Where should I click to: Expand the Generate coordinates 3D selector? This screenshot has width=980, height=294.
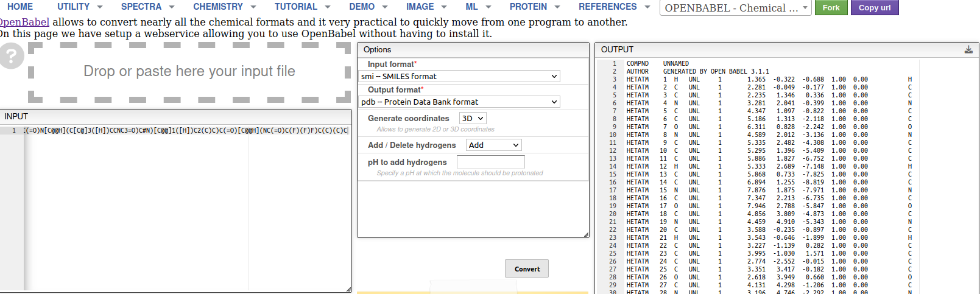click(473, 119)
